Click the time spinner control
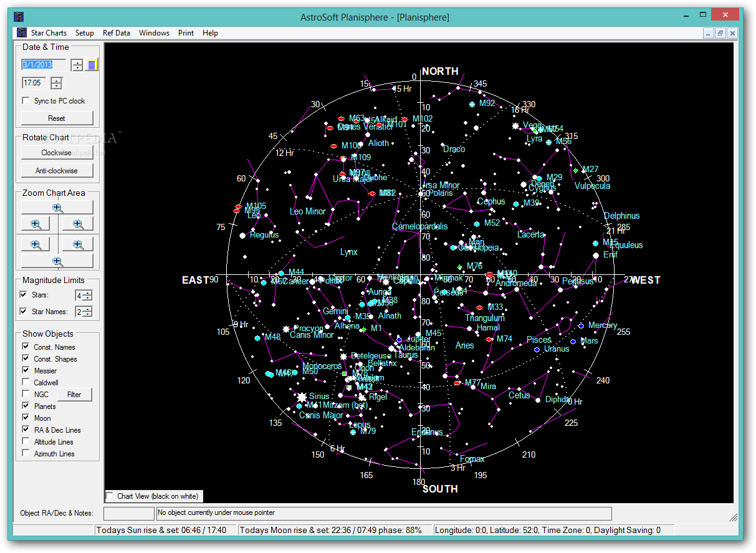This screenshot has width=756, height=553. pos(56,83)
